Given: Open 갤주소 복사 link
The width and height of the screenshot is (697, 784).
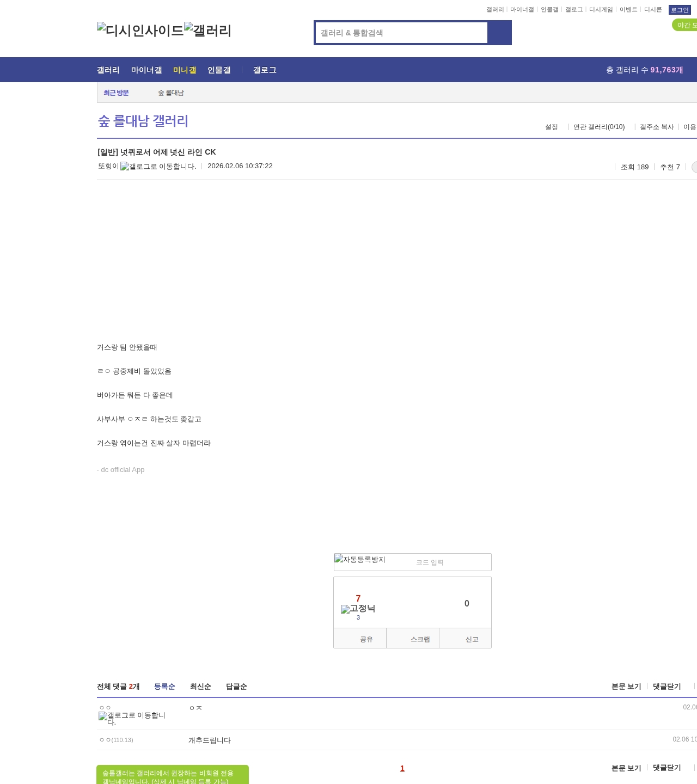Looking at the screenshot, I should click(x=657, y=127).
